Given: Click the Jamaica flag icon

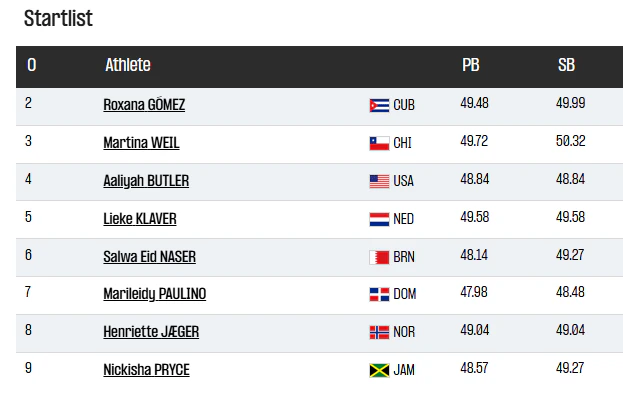Looking at the screenshot, I should [x=379, y=370].
